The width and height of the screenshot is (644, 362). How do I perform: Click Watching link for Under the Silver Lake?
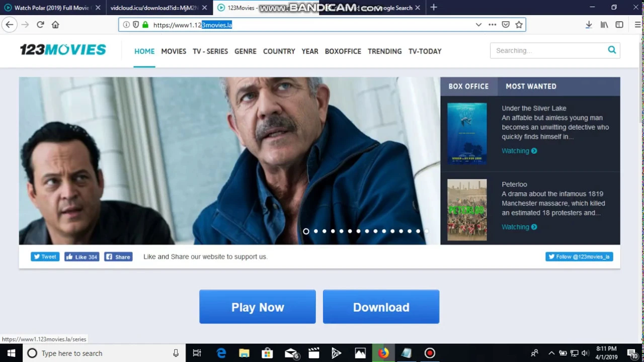519,151
